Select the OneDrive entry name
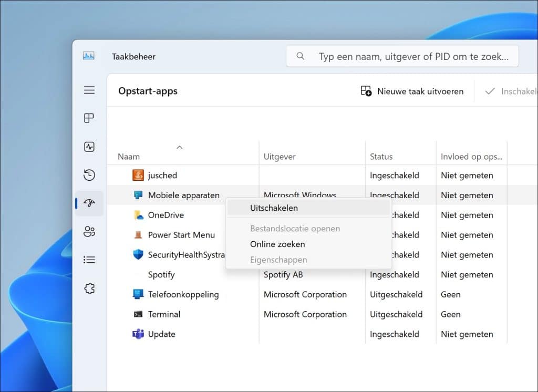Image resolution: width=538 pixels, height=392 pixels. point(165,215)
